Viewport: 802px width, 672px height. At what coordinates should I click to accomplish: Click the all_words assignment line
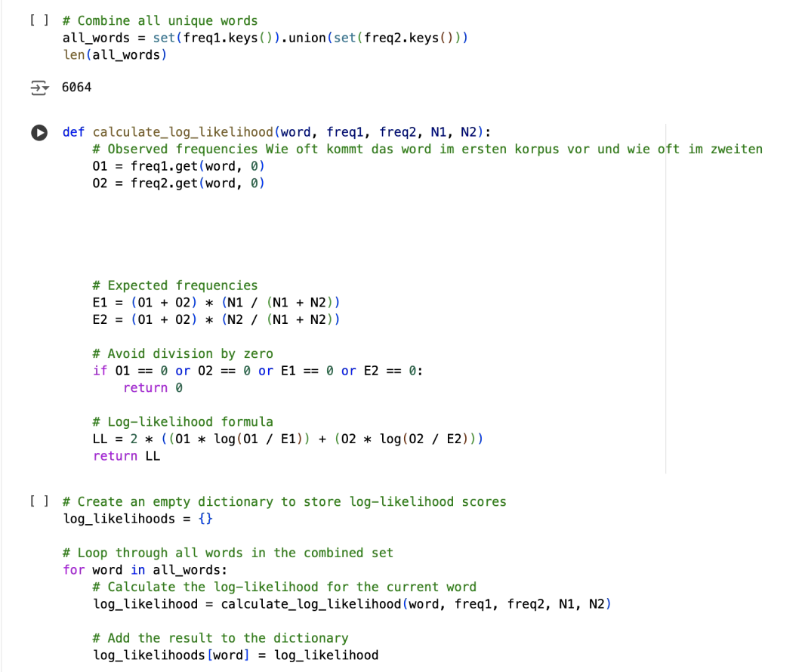[265, 38]
